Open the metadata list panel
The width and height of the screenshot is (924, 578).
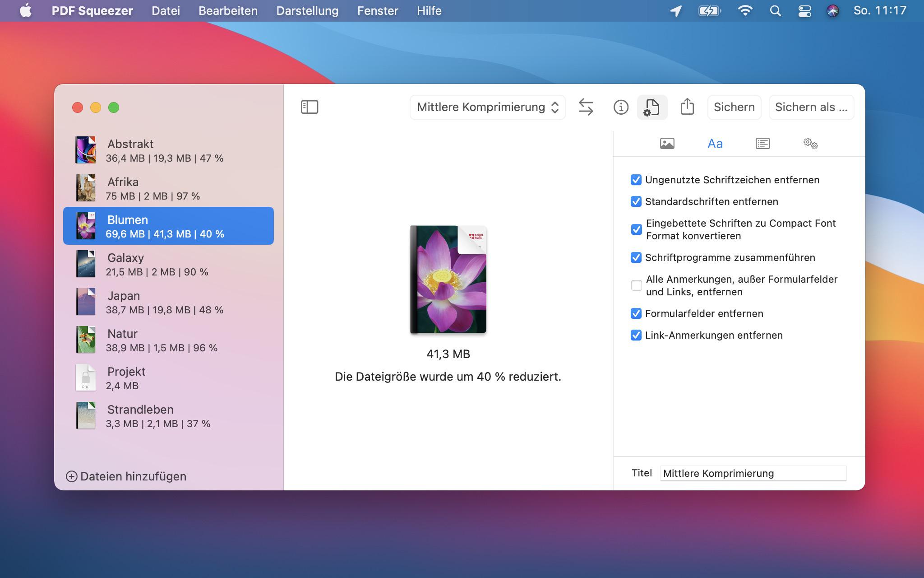click(x=762, y=143)
